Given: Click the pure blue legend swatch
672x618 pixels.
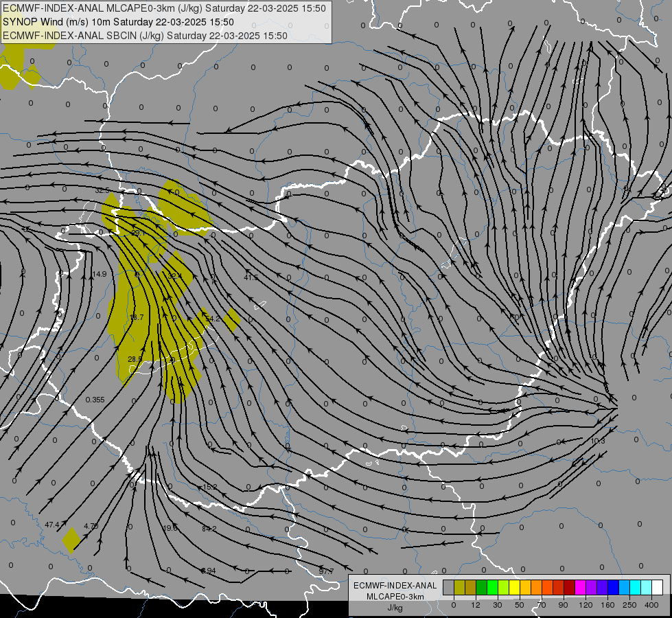Looking at the screenshot, I should [x=613, y=587].
